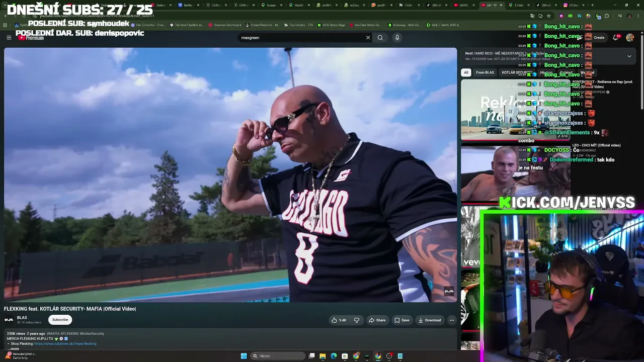644x362 pixels.
Task: Open the 'File Converter - Free' bookmark
Action: tap(148, 25)
